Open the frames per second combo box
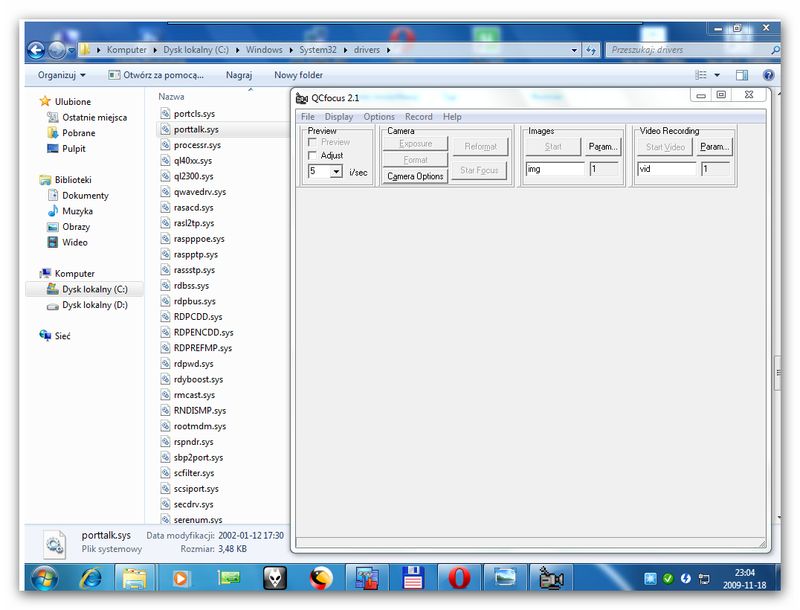This screenshot has width=800, height=610. tap(325, 171)
